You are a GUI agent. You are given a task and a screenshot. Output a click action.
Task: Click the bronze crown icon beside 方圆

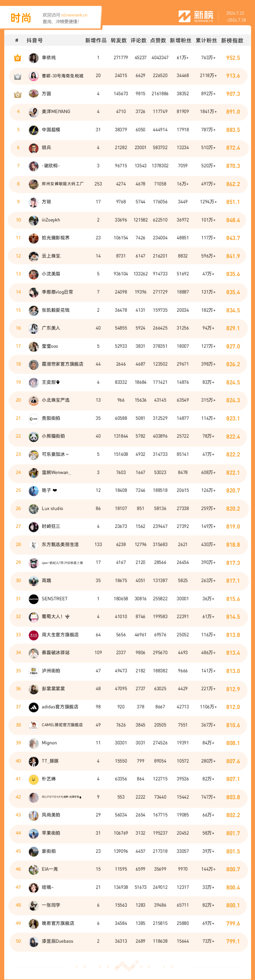pyautogui.click(x=17, y=94)
